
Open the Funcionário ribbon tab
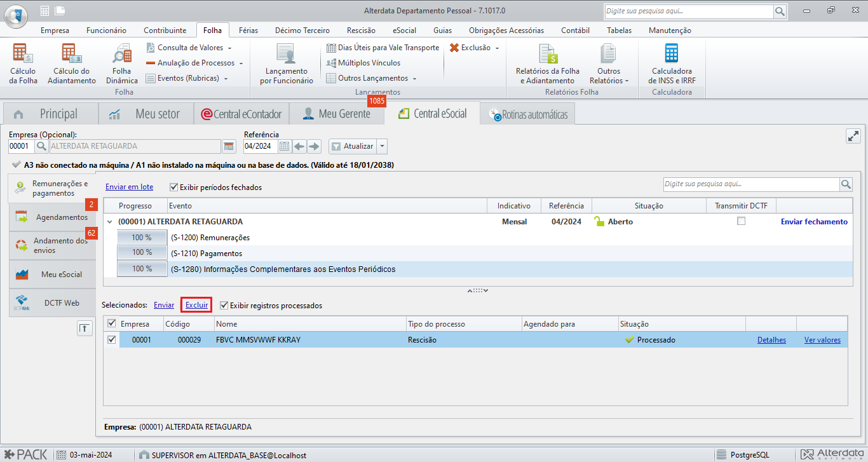pos(106,30)
